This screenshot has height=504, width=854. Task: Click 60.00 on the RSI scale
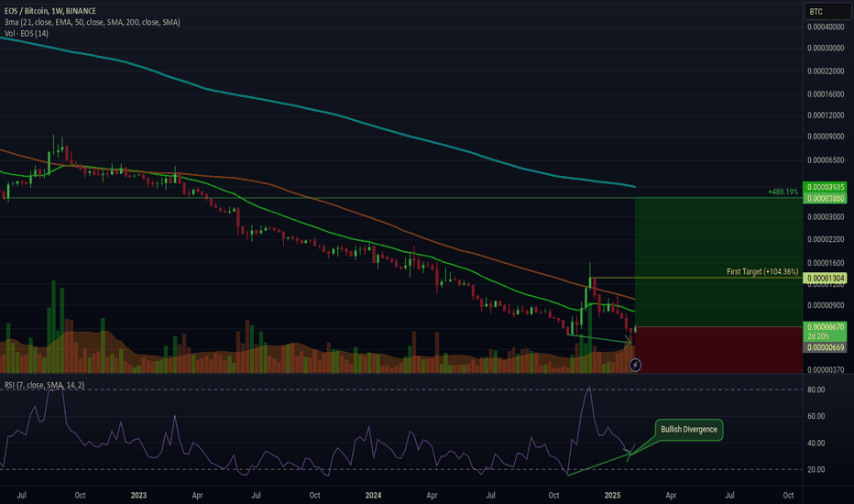pos(816,416)
